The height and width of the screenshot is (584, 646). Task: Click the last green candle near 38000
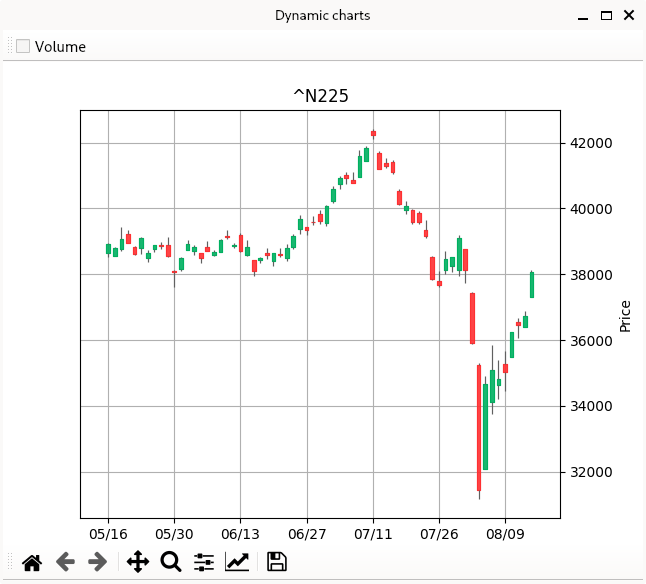532,285
